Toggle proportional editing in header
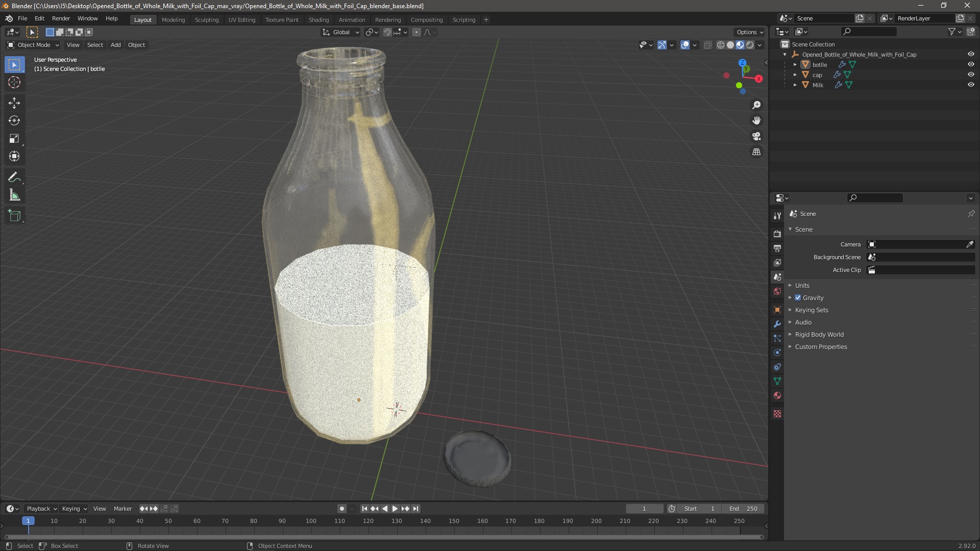The width and height of the screenshot is (980, 551). pyautogui.click(x=416, y=32)
